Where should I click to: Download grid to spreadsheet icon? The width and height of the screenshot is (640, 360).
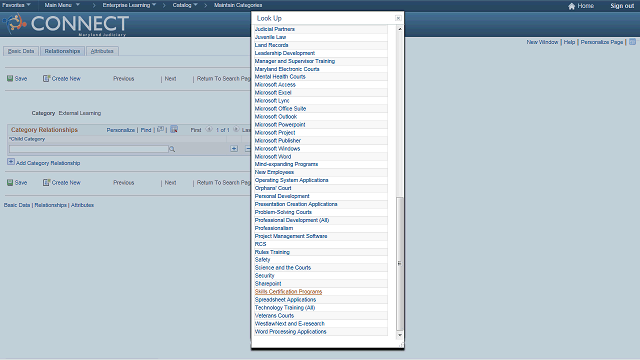pos(174,129)
